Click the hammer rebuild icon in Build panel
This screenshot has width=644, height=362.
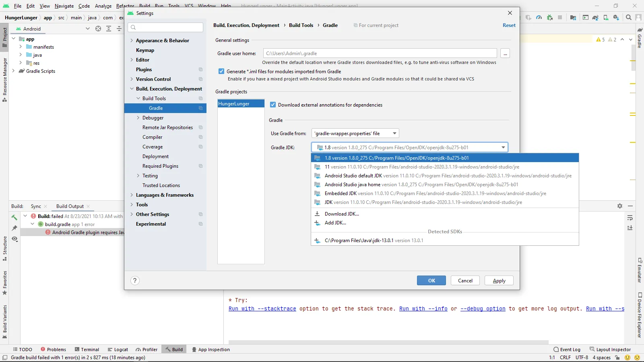coord(14,217)
